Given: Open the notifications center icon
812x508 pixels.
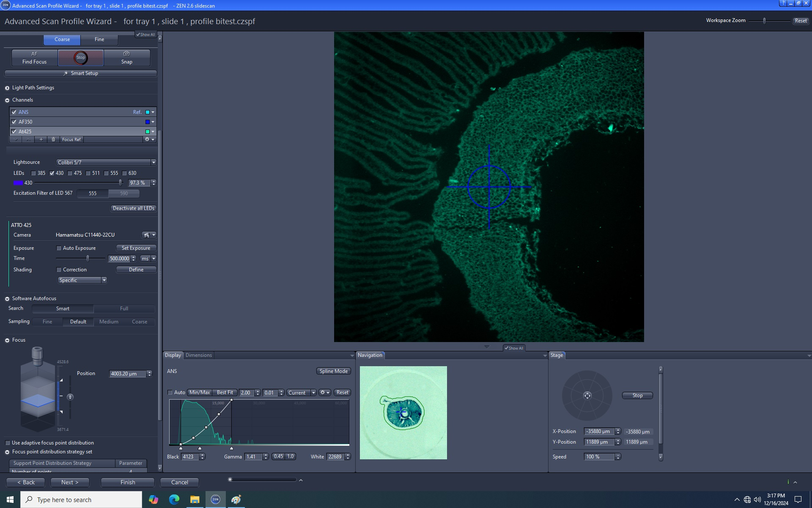Looking at the screenshot, I should click(x=798, y=500).
